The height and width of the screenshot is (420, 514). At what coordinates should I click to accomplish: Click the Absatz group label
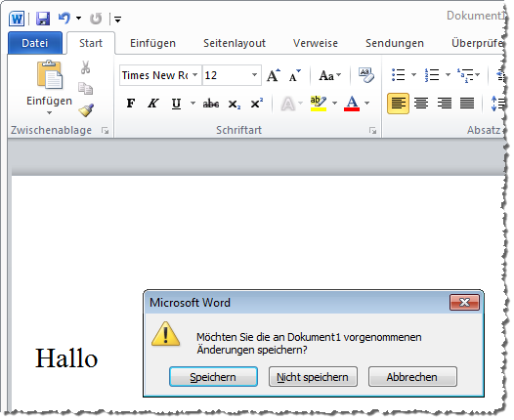click(x=484, y=130)
